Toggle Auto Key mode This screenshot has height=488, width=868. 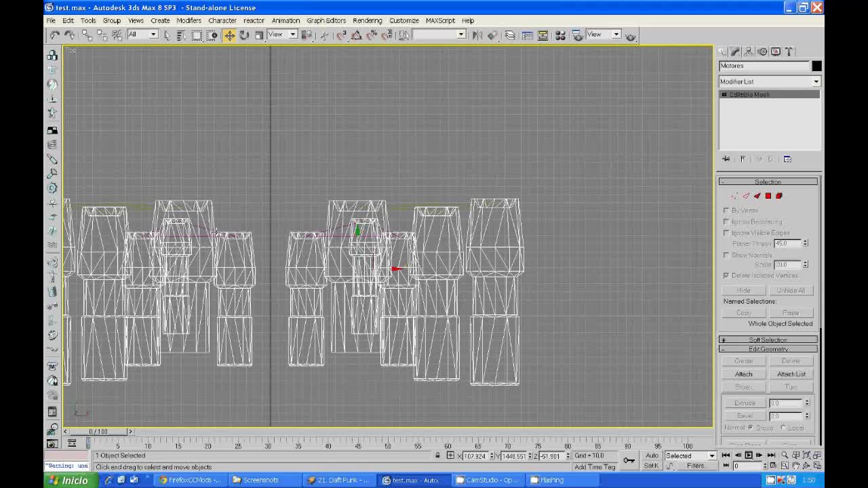click(652, 455)
